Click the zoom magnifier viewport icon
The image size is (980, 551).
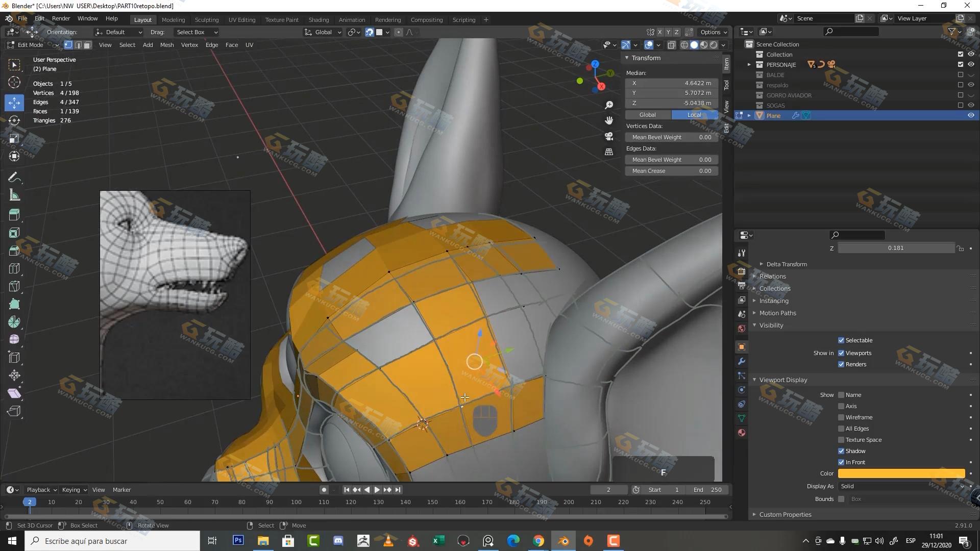point(609,105)
